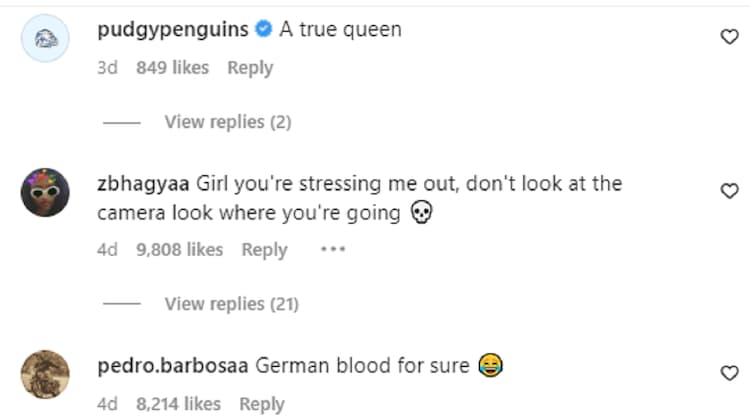The height and width of the screenshot is (417, 750).
Task: Open pudgypenguins profile picture
Action: tap(45, 40)
